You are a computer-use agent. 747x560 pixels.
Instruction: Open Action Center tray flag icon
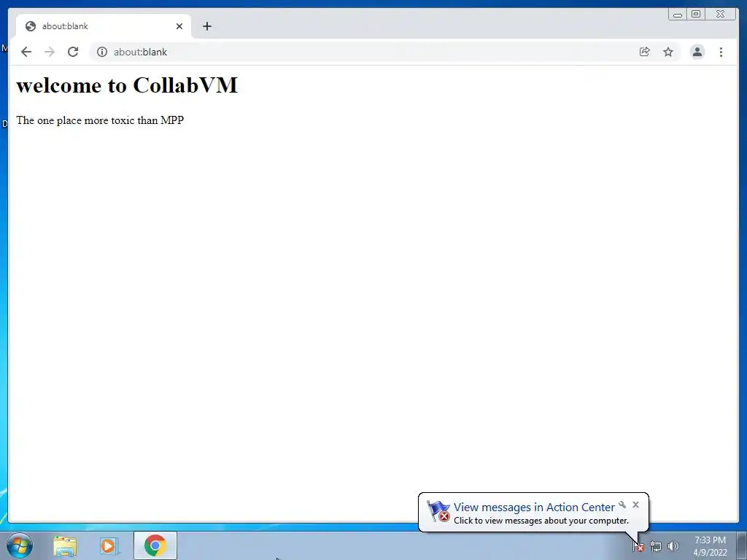tap(638, 547)
